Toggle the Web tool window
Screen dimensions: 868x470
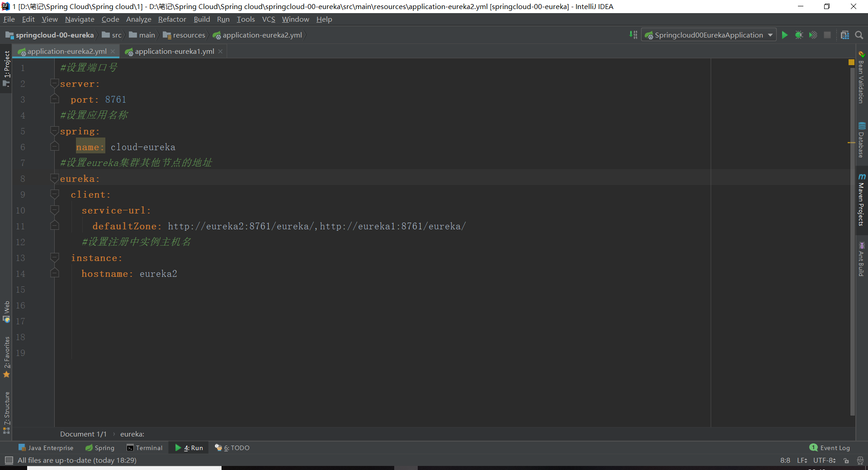tap(6, 312)
